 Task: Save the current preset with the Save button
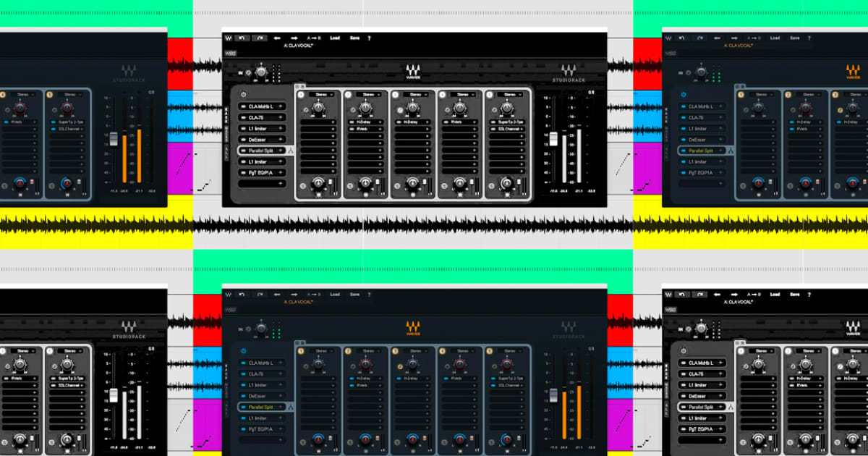(356, 37)
